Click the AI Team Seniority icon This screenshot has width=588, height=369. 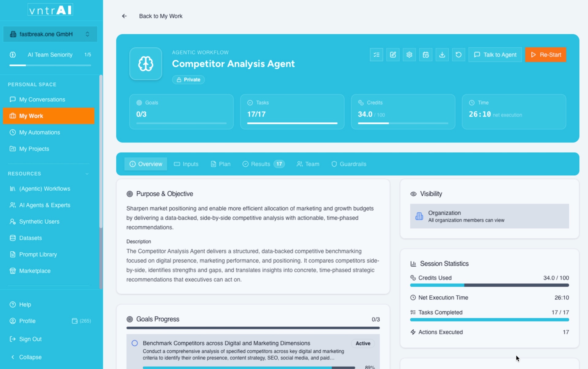[13, 55]
